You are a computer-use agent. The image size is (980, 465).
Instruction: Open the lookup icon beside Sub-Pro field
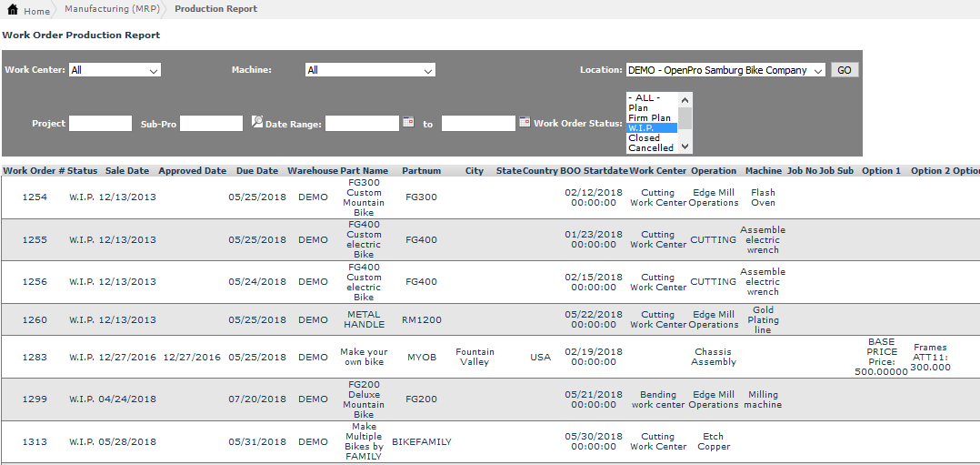257,122
